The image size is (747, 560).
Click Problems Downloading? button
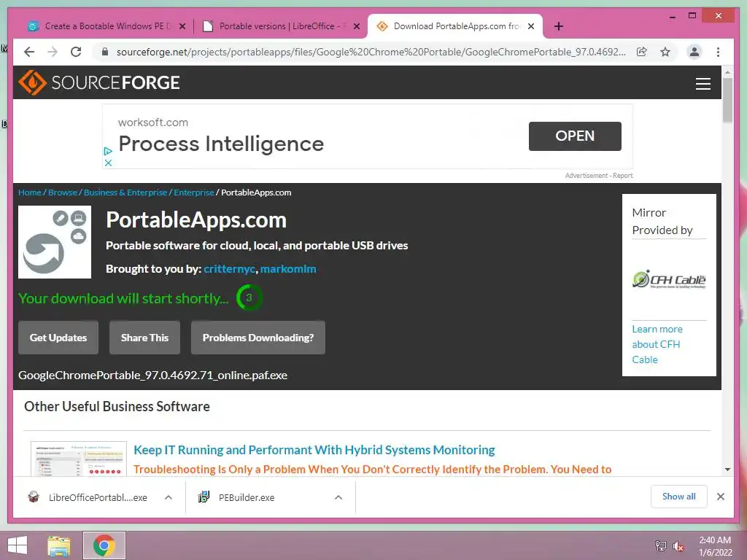[258, 338]
